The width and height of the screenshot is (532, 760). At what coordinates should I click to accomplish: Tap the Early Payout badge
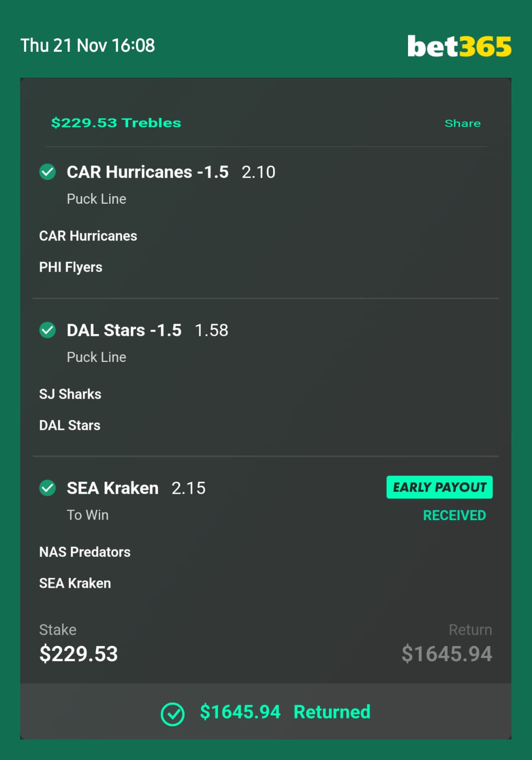click(439, 487)
